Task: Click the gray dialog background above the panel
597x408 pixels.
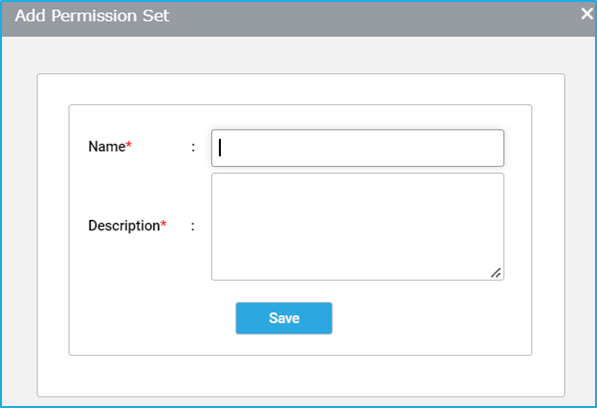Action: click(298, 55)
